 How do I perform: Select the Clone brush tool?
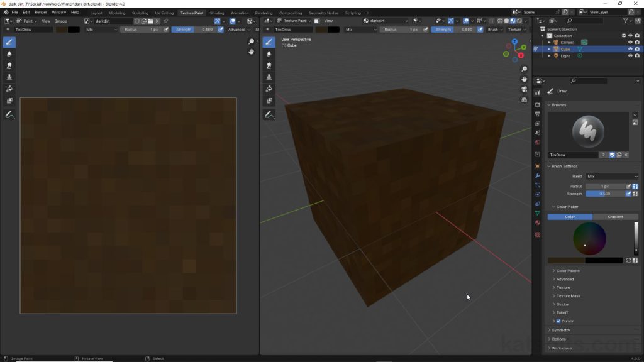tap(9, 76)
